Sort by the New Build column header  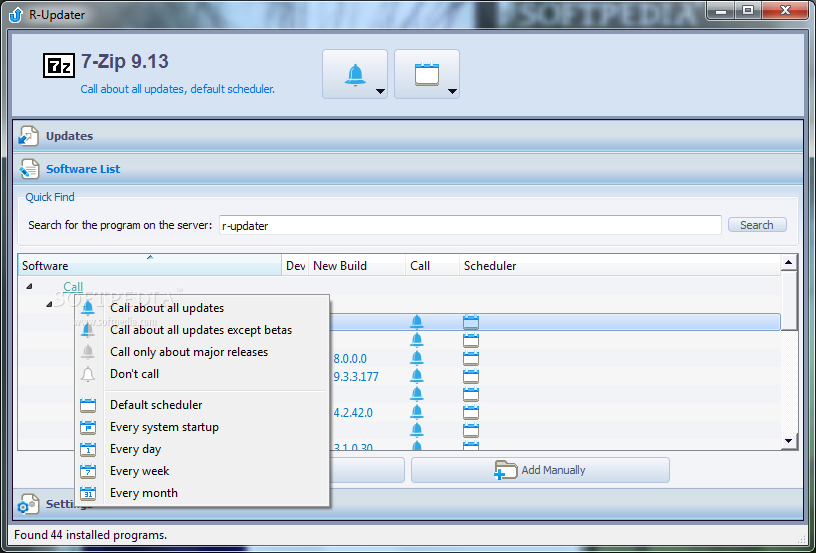(357, 265)
